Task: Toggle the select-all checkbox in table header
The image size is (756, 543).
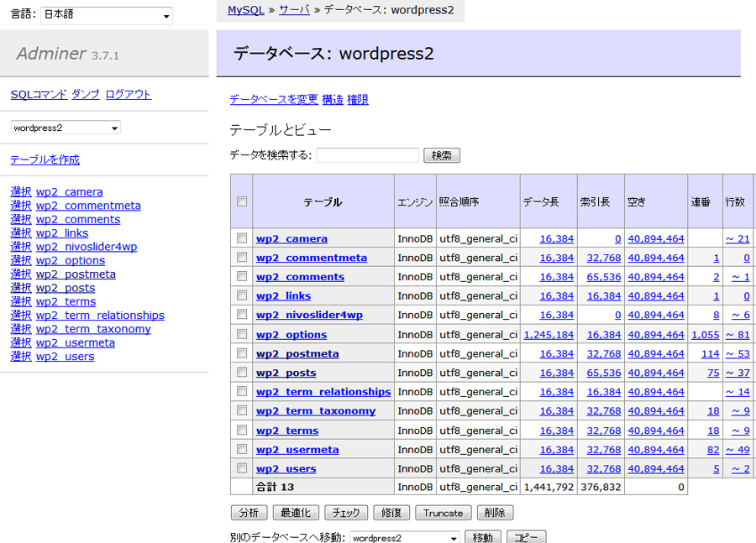Action: pyautogui.click(x=242, y=201)
